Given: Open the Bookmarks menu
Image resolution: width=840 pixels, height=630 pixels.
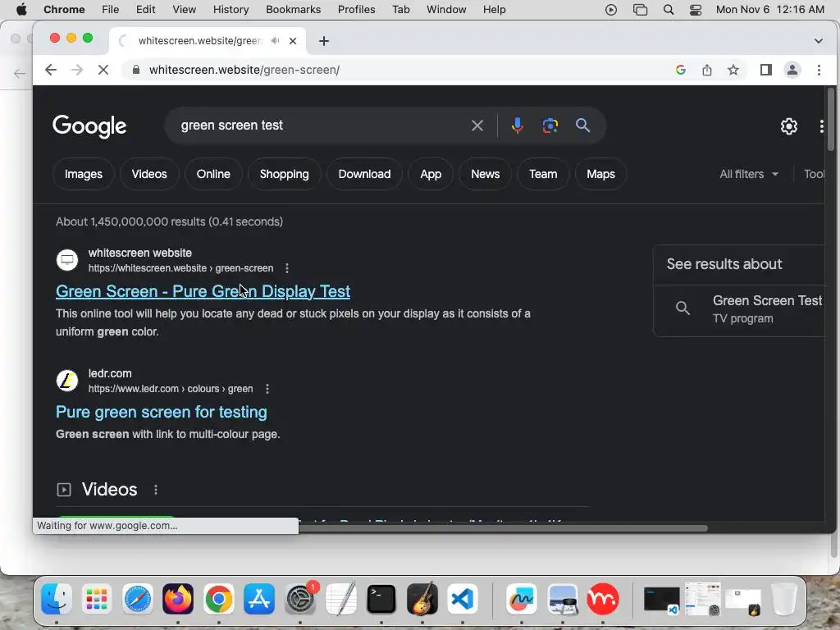Looking at the screenshot, I should pyautogui.click(x=293, y=10).
